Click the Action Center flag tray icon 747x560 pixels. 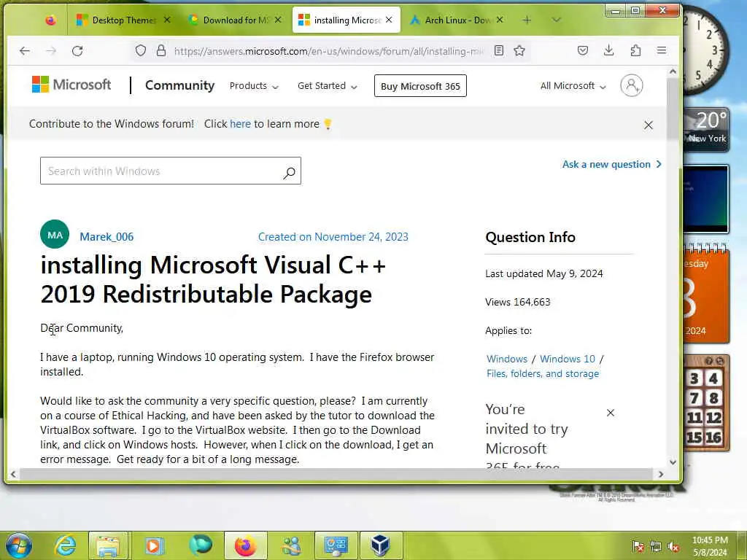click(638, 546)
